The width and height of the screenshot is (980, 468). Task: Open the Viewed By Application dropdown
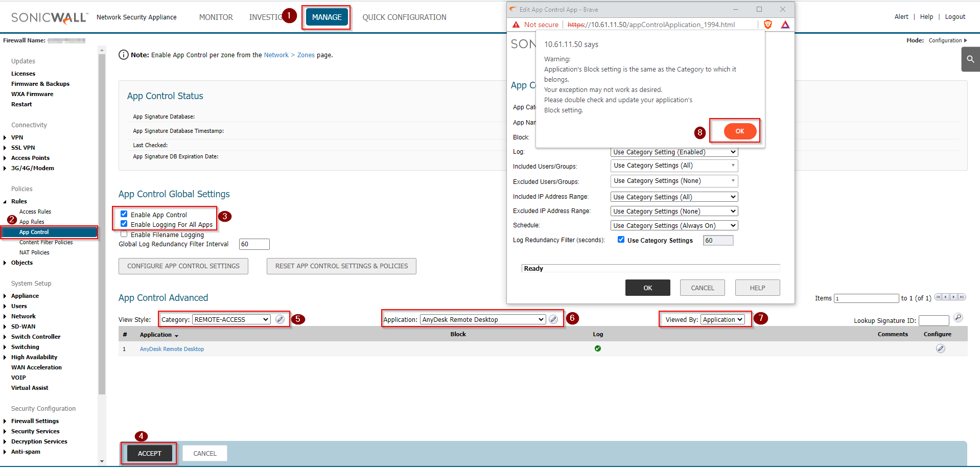point(722,319)
